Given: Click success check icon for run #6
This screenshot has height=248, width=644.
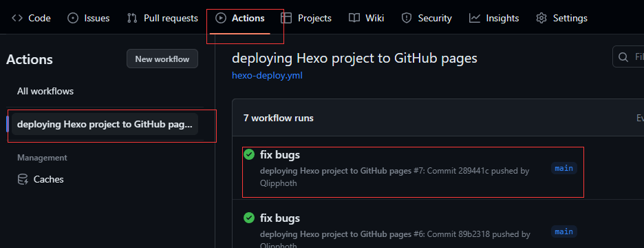Looking at the screenshot, I should [x=249, y=218].
